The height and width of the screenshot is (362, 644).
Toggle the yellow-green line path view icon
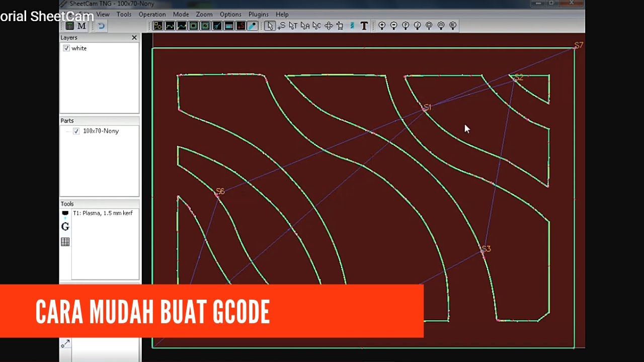[182, 26]
